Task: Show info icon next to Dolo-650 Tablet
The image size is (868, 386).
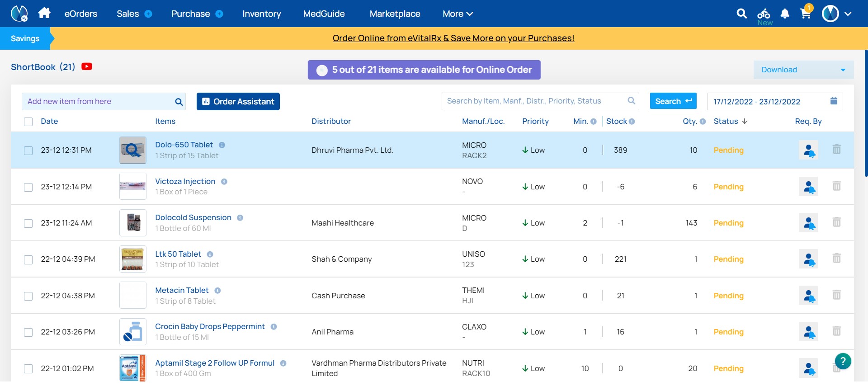Action: pos(222,145)
